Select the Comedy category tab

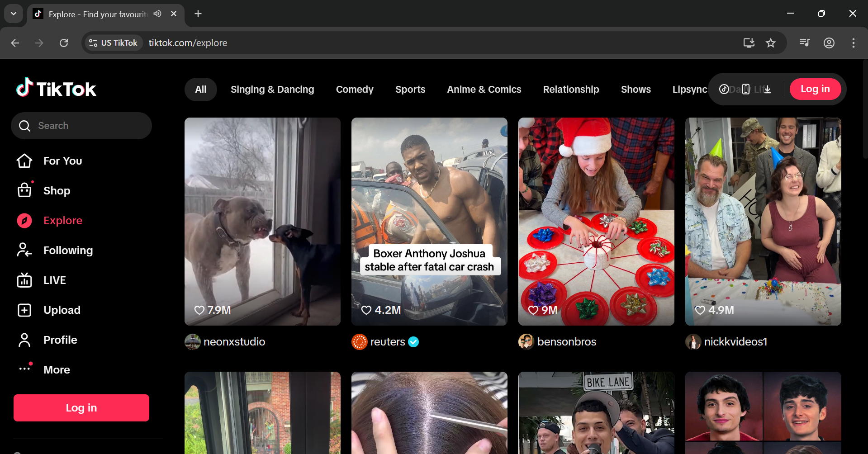[355, 90]
